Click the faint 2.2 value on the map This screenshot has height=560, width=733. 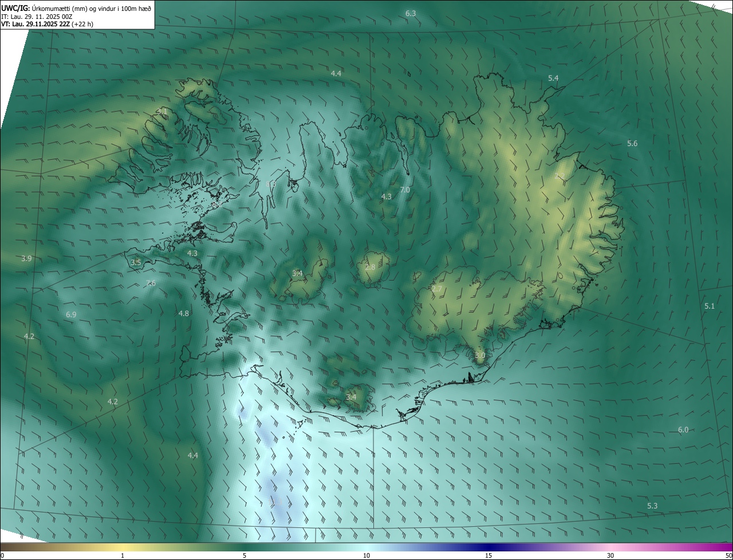tap(559, 176)
